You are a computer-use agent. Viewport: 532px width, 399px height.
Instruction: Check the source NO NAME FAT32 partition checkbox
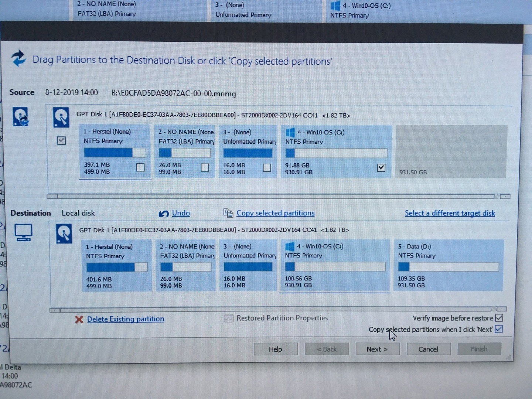point(205,168)
